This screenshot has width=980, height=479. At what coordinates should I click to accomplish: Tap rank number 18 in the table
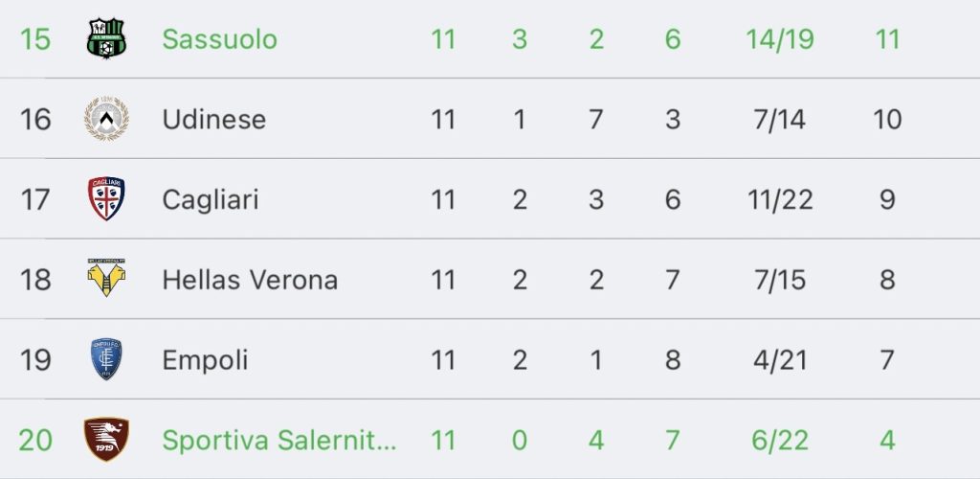[x=35, y=280]
